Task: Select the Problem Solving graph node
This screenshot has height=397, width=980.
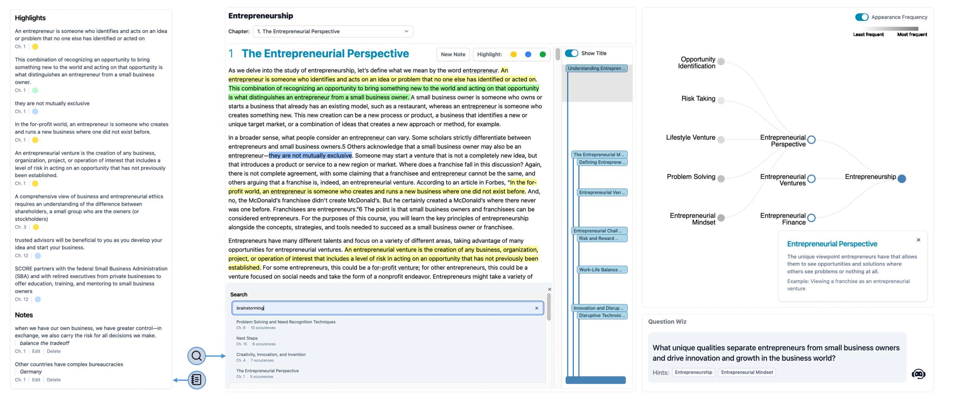Action: (721, 179)
